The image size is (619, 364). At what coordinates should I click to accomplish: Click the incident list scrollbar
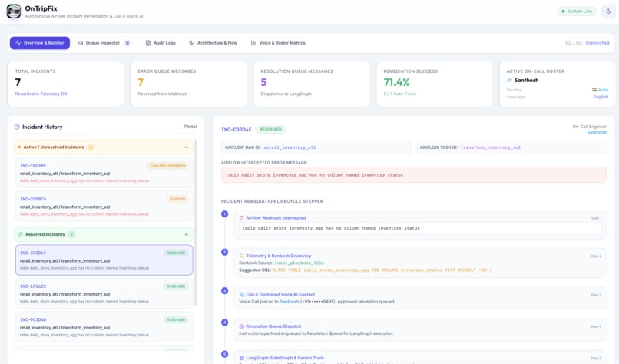(x=195, y=222)
